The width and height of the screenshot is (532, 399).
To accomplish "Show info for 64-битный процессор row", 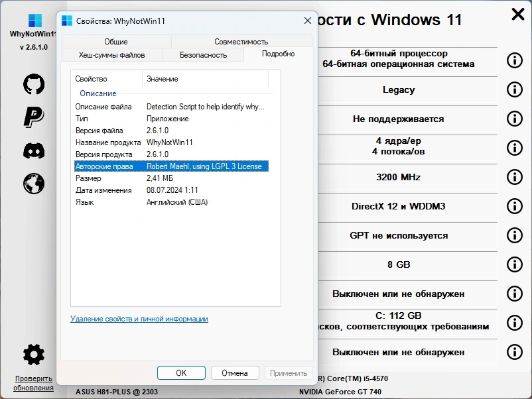I will (514, 60).
